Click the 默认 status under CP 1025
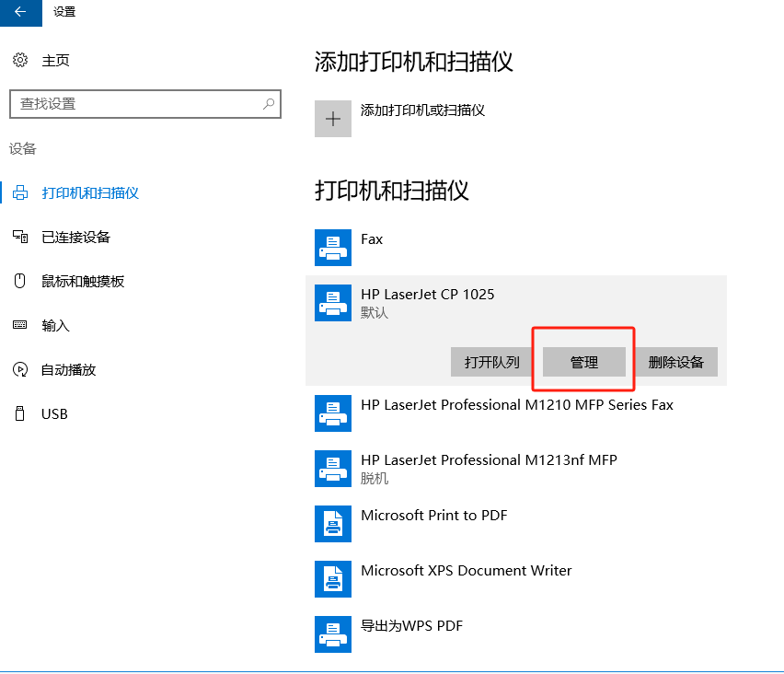The height and width of the screenshot is (674, 784). coord(375,313)
